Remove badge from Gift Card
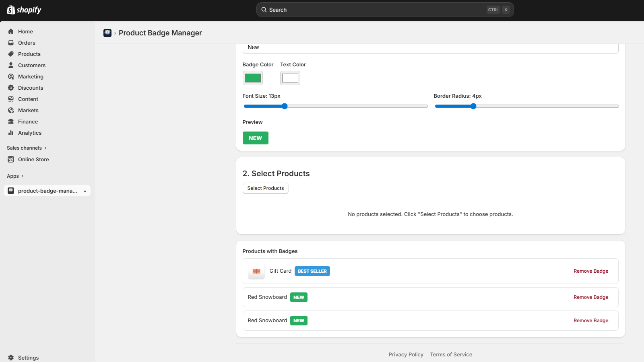 [590, 271]
